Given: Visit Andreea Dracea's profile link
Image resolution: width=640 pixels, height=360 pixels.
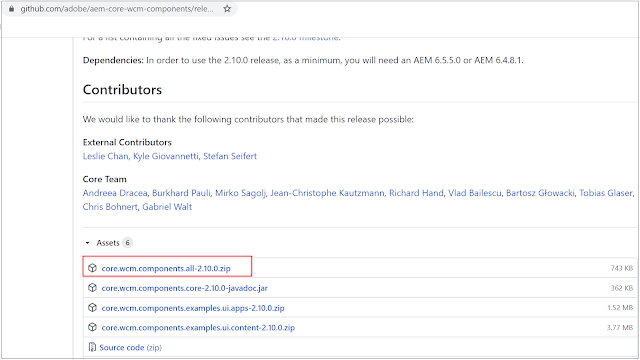Looking at the screenshot, I should [115, 193].
